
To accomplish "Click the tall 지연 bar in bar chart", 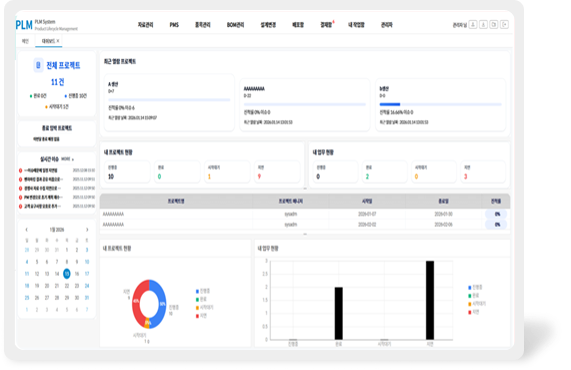I will tap(430, 300).
